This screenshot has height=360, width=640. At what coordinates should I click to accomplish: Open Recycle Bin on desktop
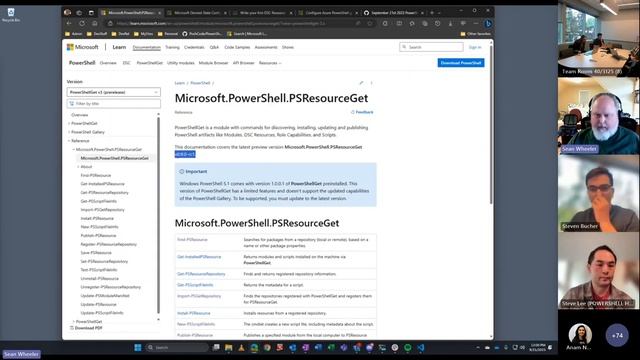11,15
